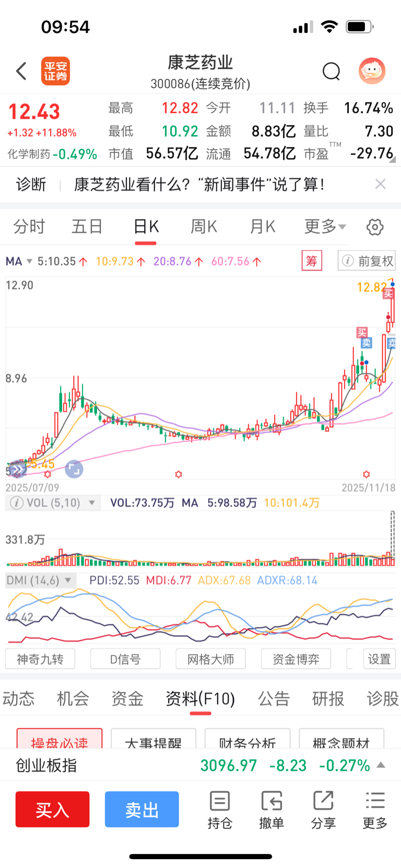This screenshot has width=401, height=868.
Task: Open the 诊断 news headline link
Action: click(x=199, y=184)
